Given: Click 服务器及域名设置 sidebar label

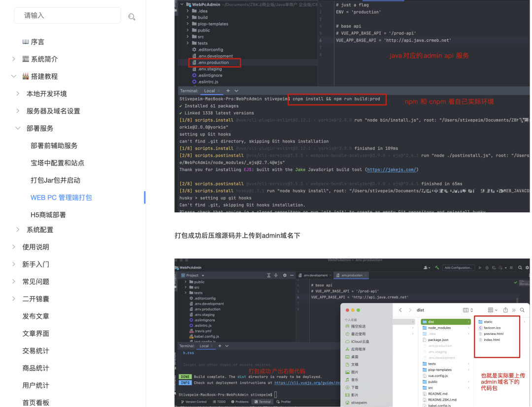Looking at the screenshot, I should click(x=53, y=111).
